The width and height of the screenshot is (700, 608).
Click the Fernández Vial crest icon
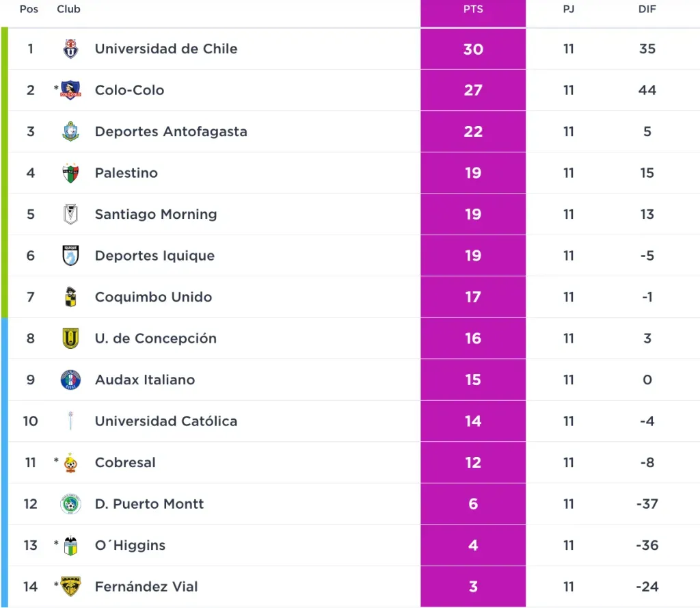70,587
